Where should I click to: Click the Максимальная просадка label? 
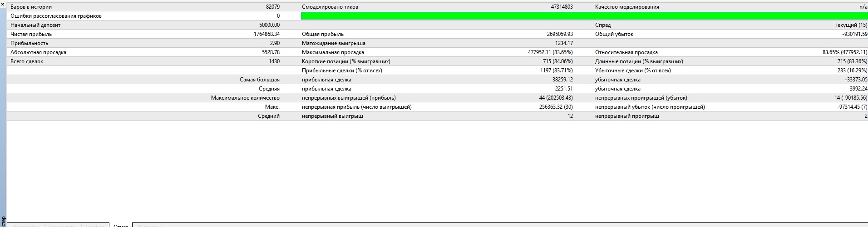click(x=333, y=52)
